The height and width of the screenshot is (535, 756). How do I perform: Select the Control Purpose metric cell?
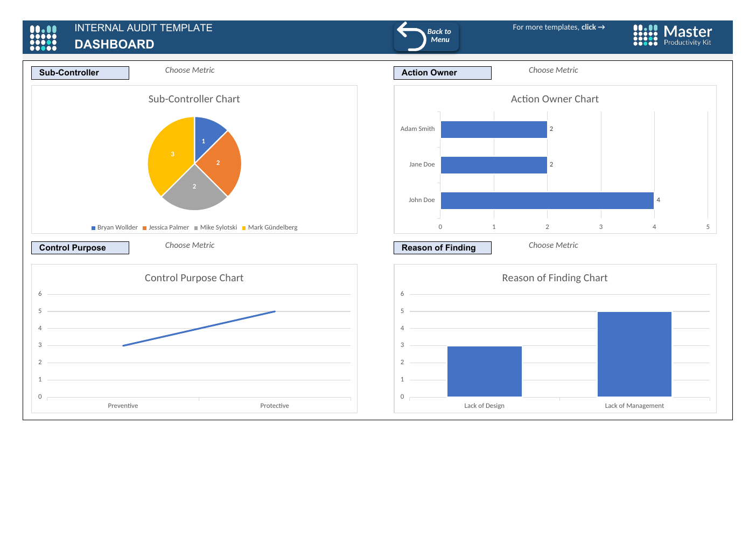pyautogui.click(x=80, y=248)
